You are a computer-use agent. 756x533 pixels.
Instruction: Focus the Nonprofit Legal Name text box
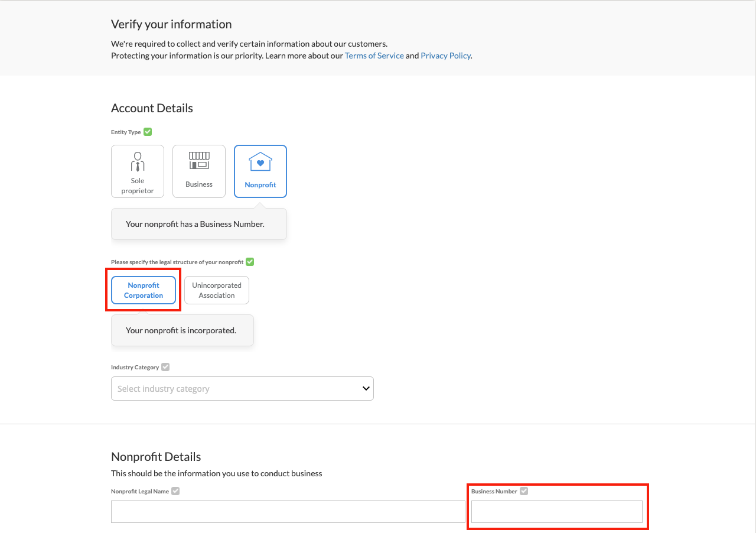tap(288, 512)
